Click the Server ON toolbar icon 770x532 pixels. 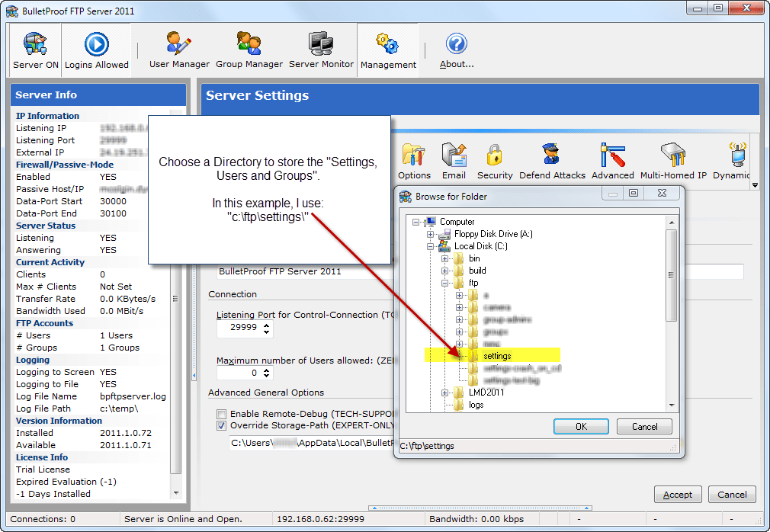tap(35, 50)
